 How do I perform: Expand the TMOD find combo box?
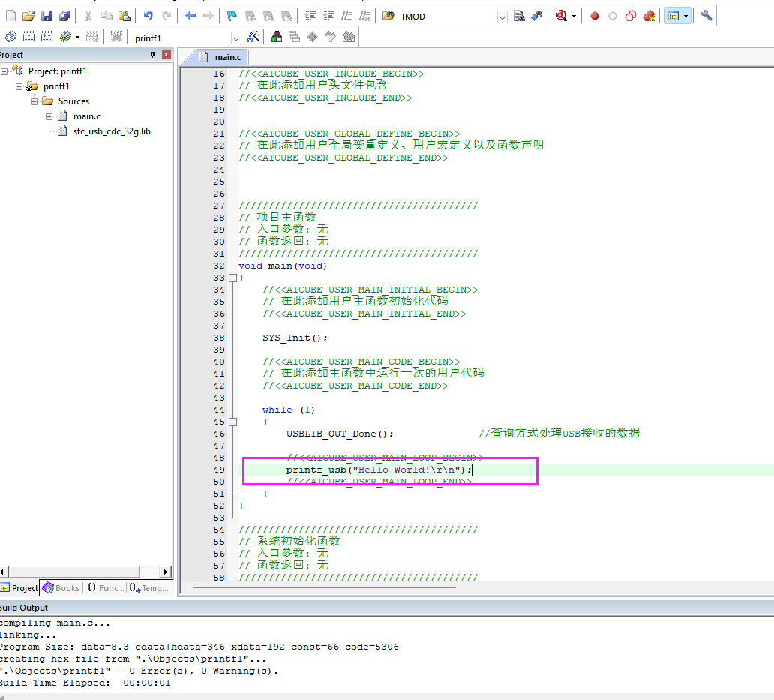(x=502, y=17)
